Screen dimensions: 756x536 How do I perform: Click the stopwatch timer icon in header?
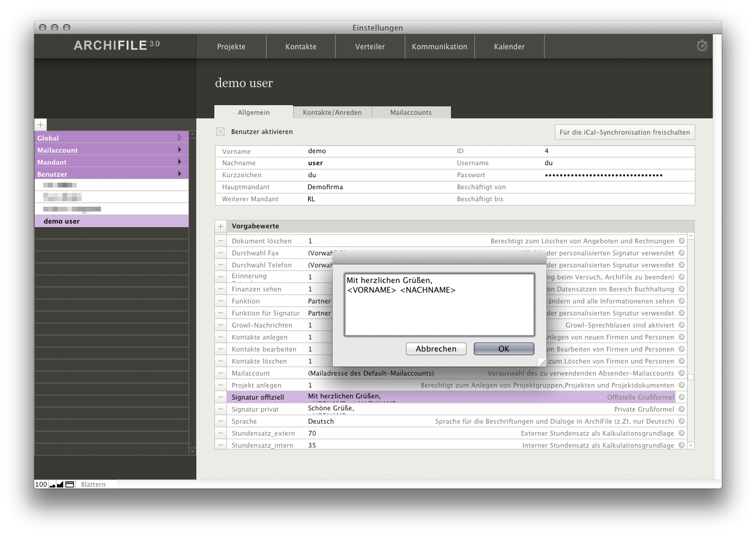702,46
